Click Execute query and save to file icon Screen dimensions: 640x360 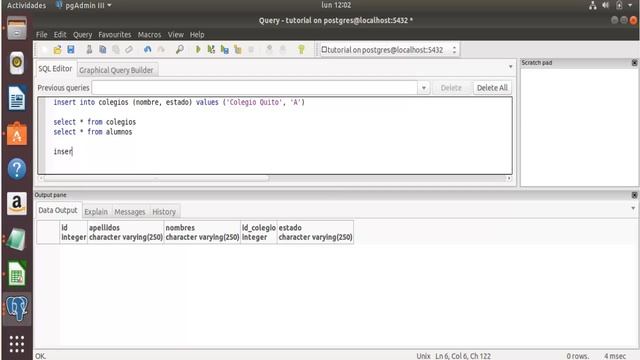point(224,50)
